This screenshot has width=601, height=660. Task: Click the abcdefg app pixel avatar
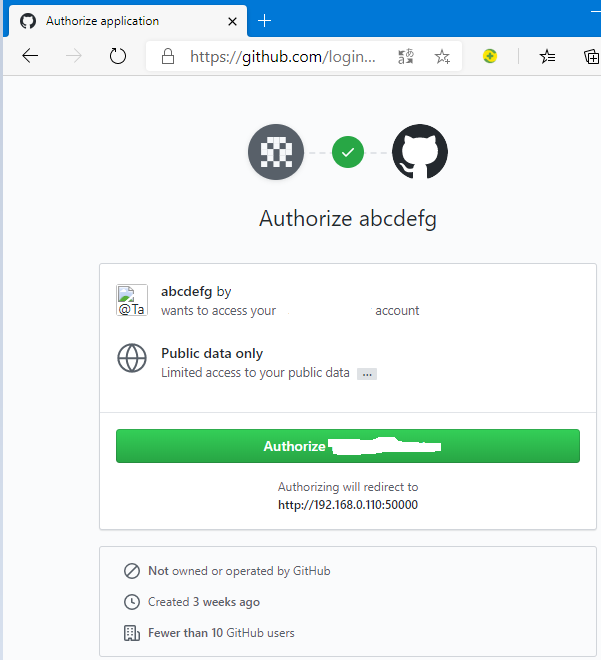pyautogui.click(x=276, y=152)
